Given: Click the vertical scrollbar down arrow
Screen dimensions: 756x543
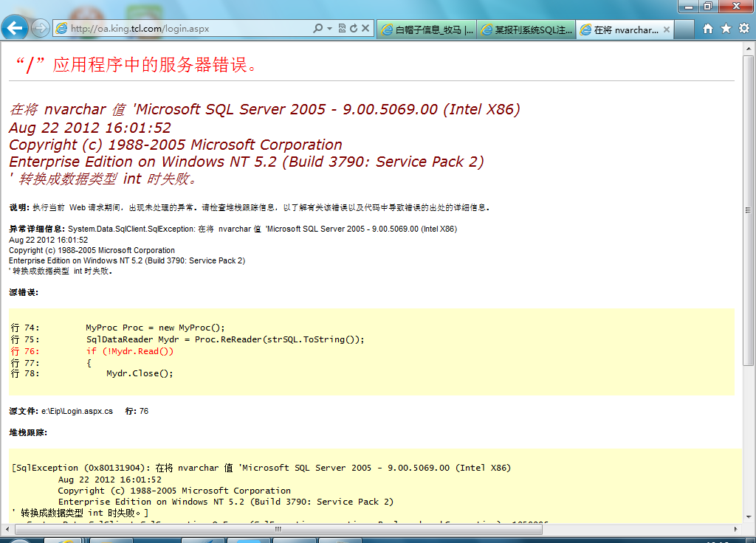Looking at the screenshot, I should point(749,517).
